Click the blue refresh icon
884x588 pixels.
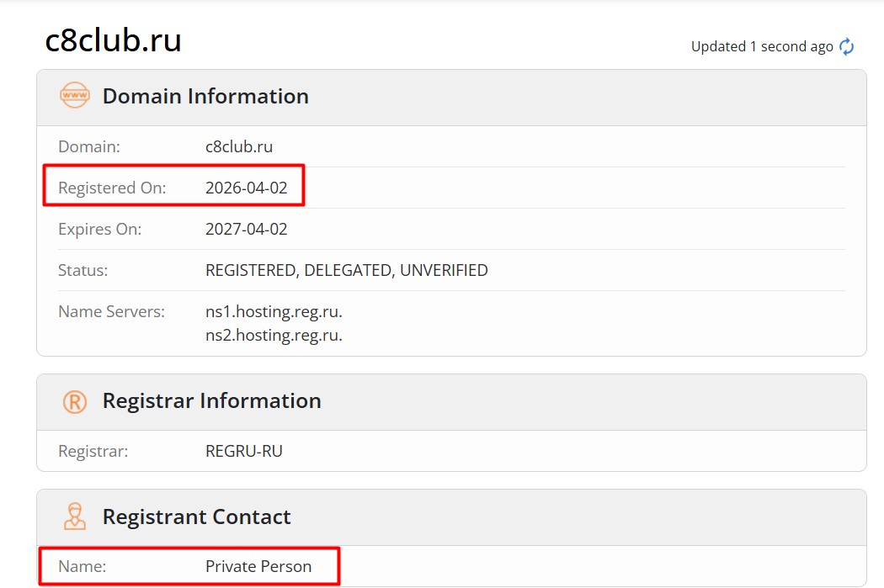coord(846,46)
